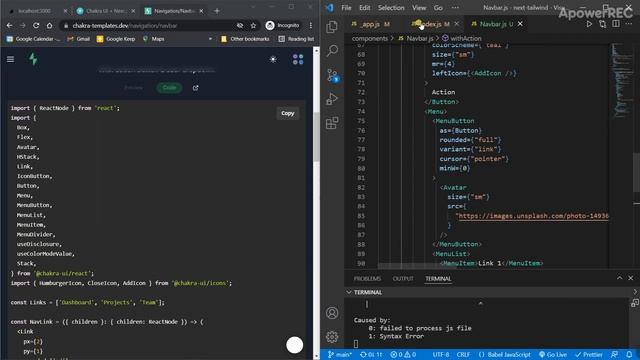Open the Search view in VS Code
Screen dimensions: 640x360
click(332, 51)
